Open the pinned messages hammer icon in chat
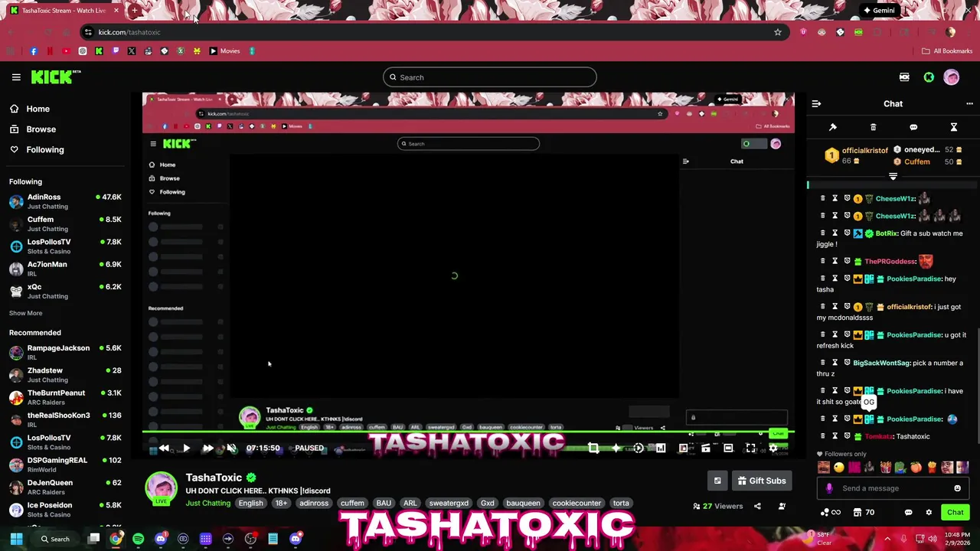Viewport: 980px width, 551px height. tap(833, 127)
